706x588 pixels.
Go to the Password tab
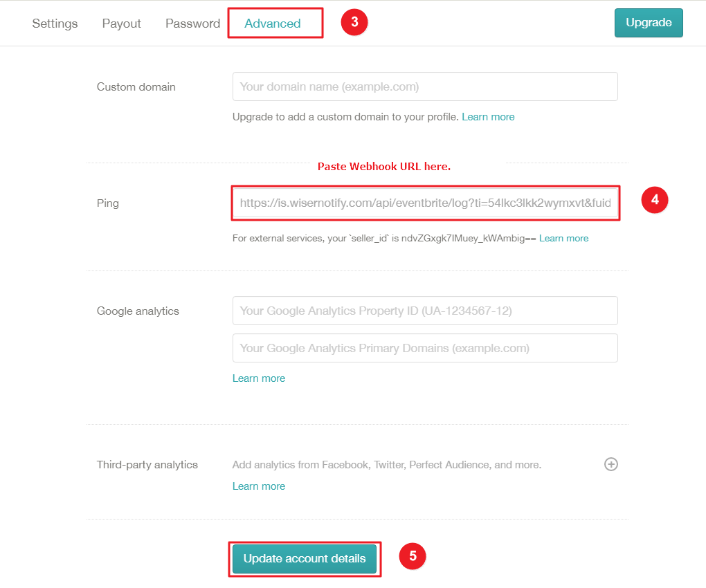tap(192, 24)
